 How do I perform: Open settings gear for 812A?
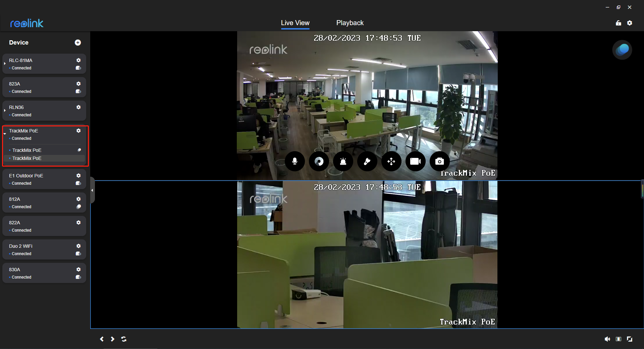[78, 199]
